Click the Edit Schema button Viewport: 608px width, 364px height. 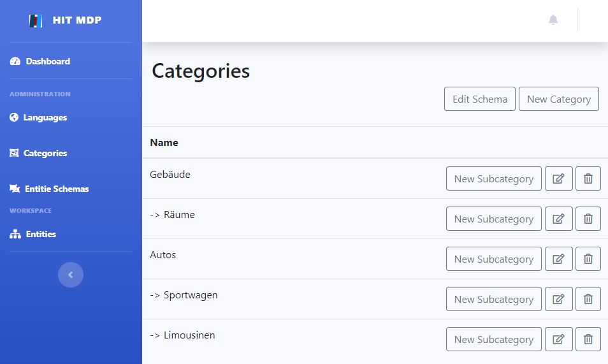(480, 99)
